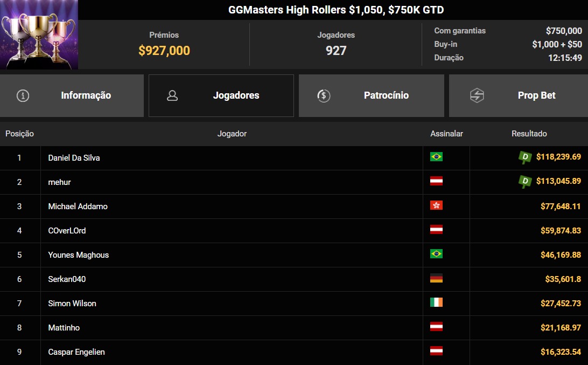Click the Posição column header
This screenshot has height=365, width=588.
(19, 133)
